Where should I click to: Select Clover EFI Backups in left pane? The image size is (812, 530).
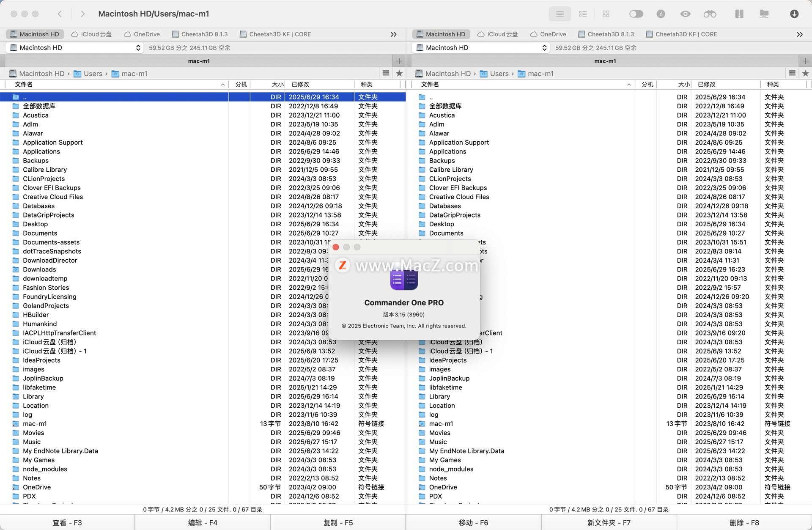(203, 188)
